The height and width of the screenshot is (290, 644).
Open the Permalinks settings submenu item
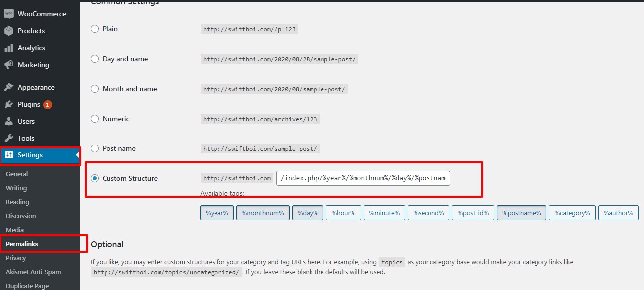click(x=22, y=244)
